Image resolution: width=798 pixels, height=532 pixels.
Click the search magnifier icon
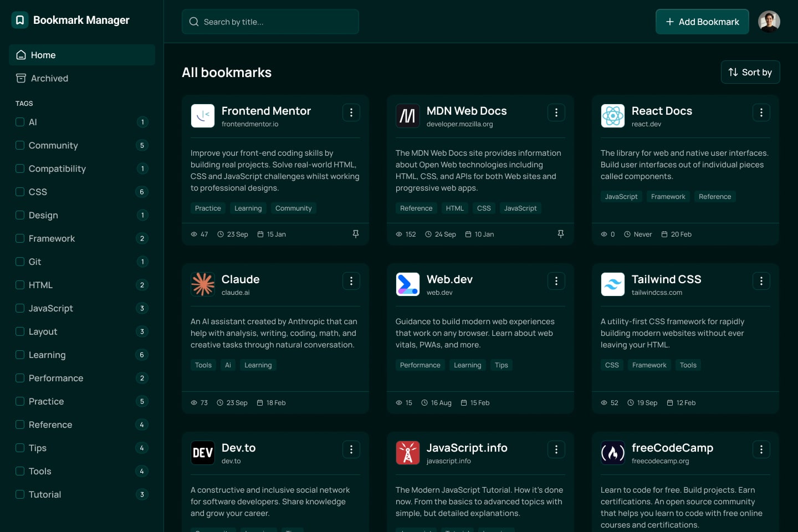coord(194,22)
